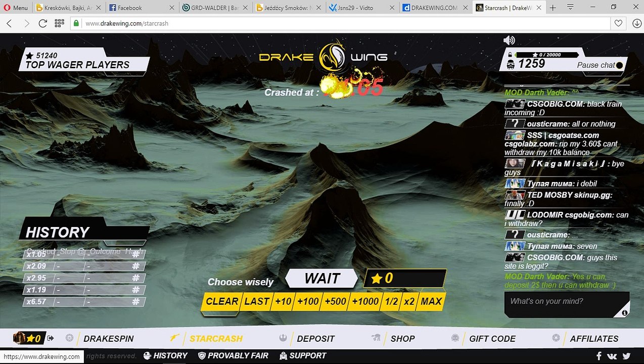
Task: Switch to the GRD-WALDER browser tab
Action: point(215,8)
